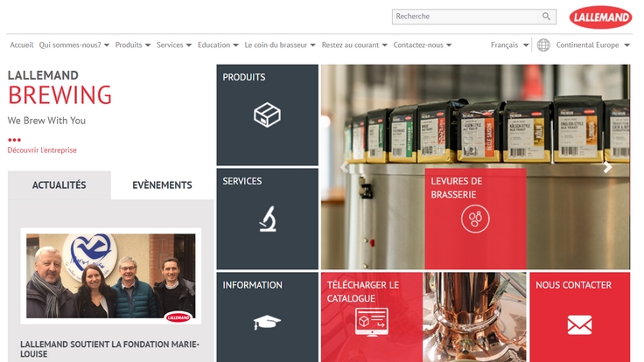The height and width of the screenshot is (362, 644).
Task: Switch to the Evènements tab
Action: pos(162,185)
